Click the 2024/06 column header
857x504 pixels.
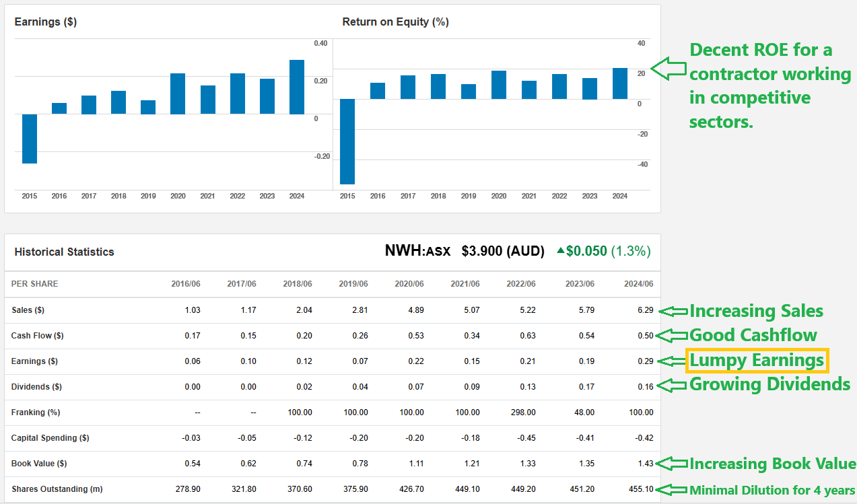[x=638, y=284]
